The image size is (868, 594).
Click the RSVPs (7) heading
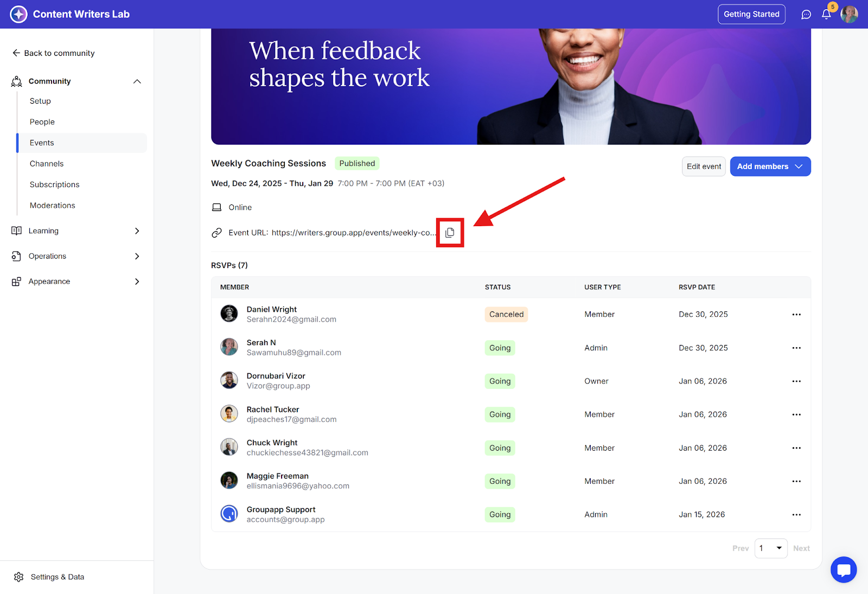point(229,265)
